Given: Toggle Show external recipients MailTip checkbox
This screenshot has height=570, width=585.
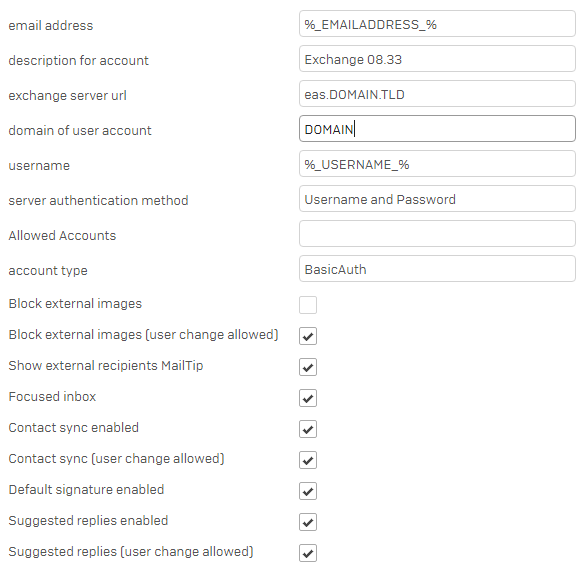Looking at the screenshot, I should 308,367.
